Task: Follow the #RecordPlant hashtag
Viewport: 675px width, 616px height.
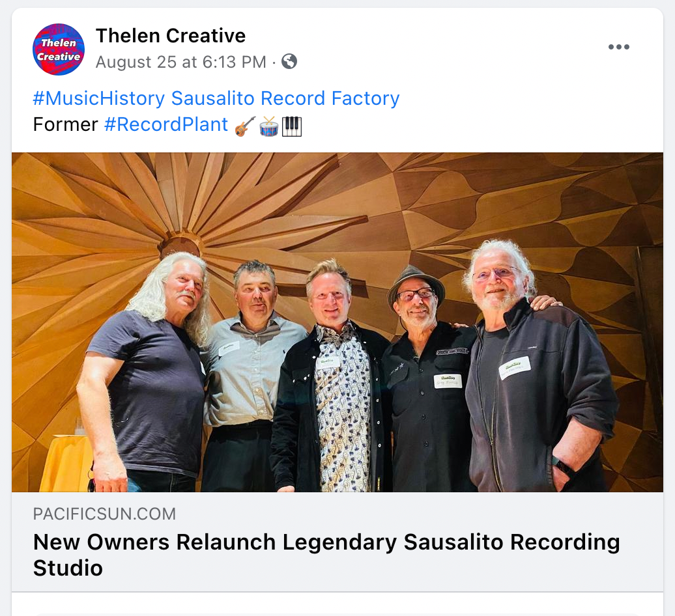Action: point(166,124)
